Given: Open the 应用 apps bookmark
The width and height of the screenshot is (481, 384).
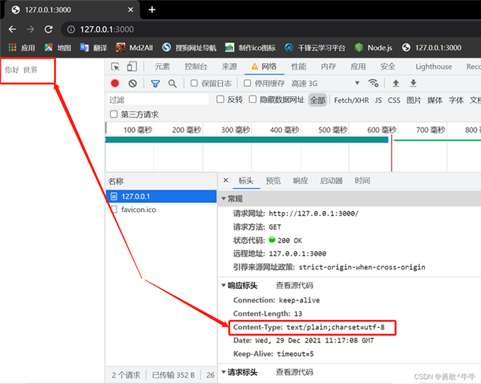Looking at the screenshot, I should click(x=22, y=48).
